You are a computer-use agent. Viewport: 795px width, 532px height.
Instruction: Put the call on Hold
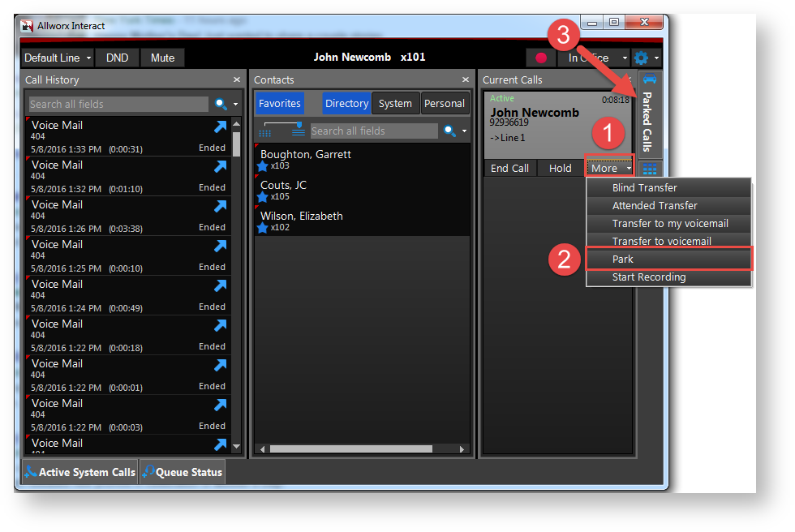[x=560, y=168]
